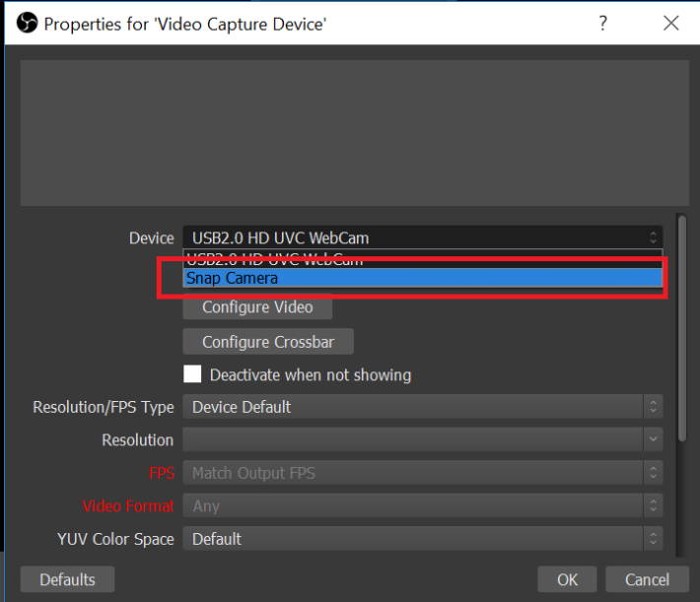Open the Resolution/FPS Type dropdown

click(x=422, y=407)
